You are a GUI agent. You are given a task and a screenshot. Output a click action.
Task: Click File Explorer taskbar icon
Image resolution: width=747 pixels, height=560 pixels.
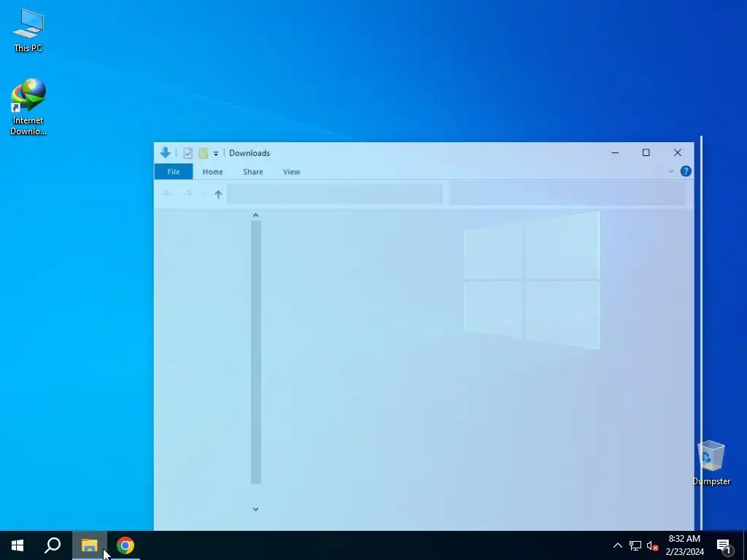click(89, 545)
